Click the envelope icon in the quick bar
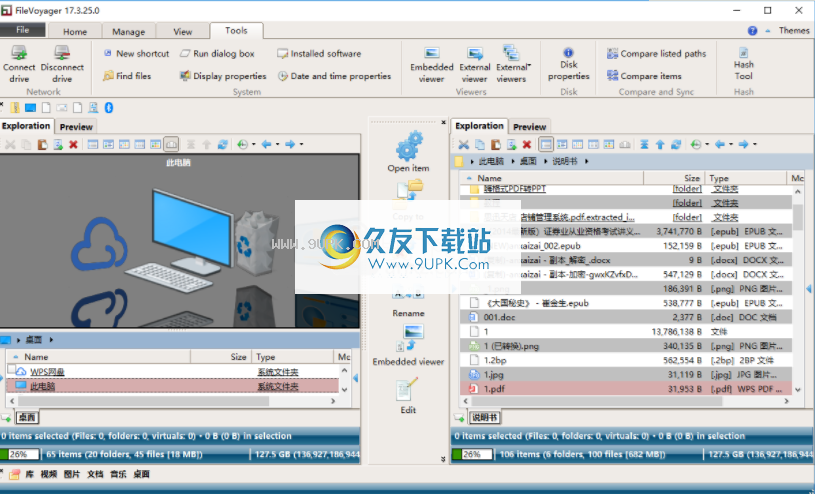Screen dimensions: 816x494 62,108
